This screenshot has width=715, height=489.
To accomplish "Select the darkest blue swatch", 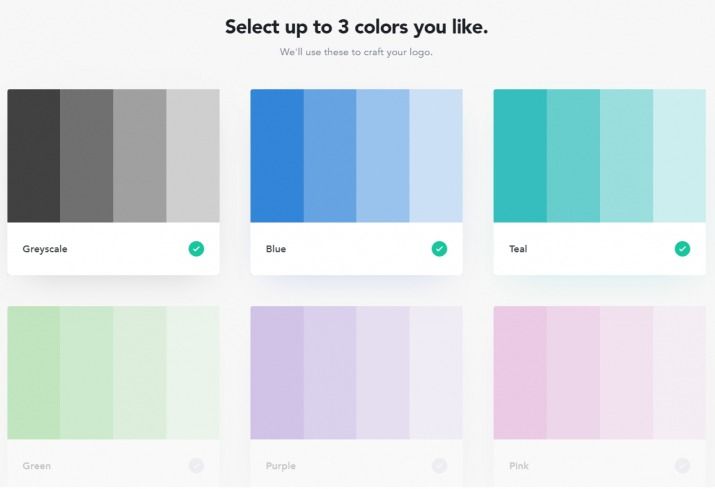I will (x=277, y=156).
